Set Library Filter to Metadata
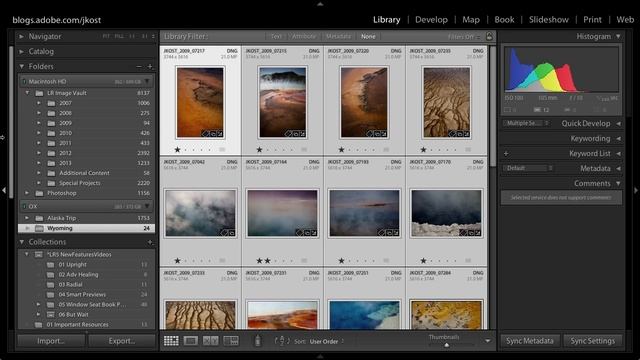640x360 pixels. pyautogui.click(x=338, y=36)
